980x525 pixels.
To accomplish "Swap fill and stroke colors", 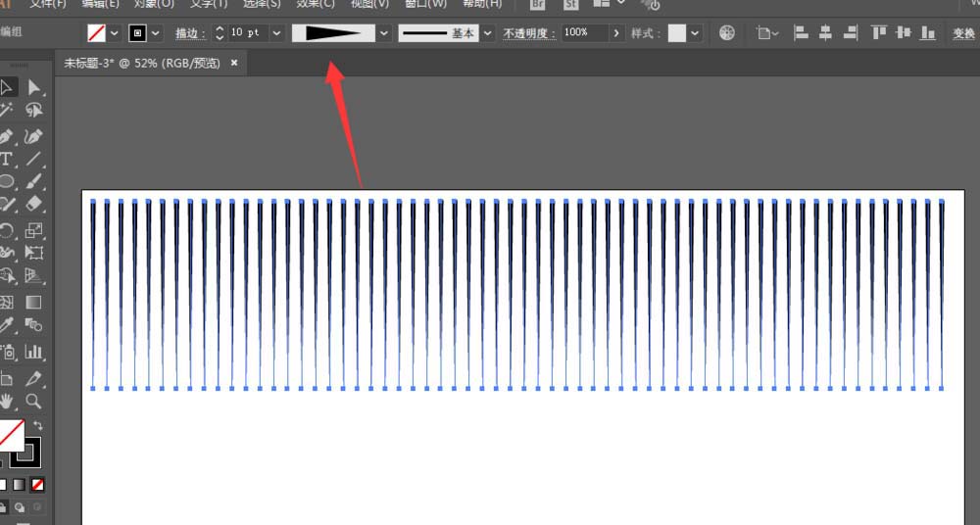I will click(x=38, y=426).
